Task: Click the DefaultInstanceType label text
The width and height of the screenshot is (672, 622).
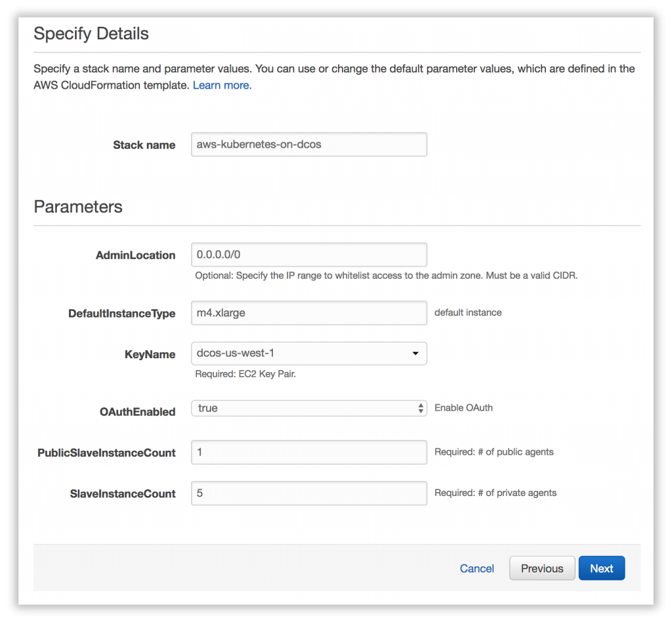Action: coord(121,314)
